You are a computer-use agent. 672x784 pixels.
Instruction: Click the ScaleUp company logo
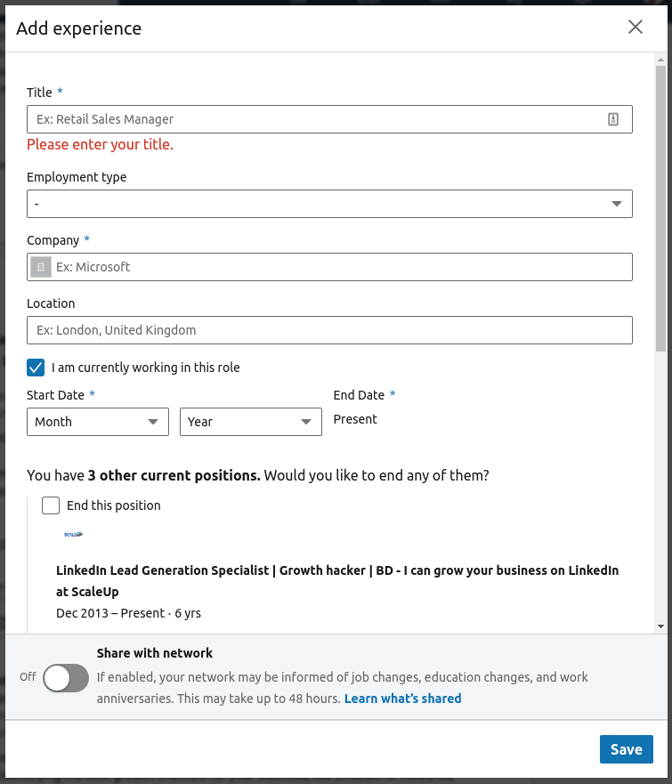73,535
